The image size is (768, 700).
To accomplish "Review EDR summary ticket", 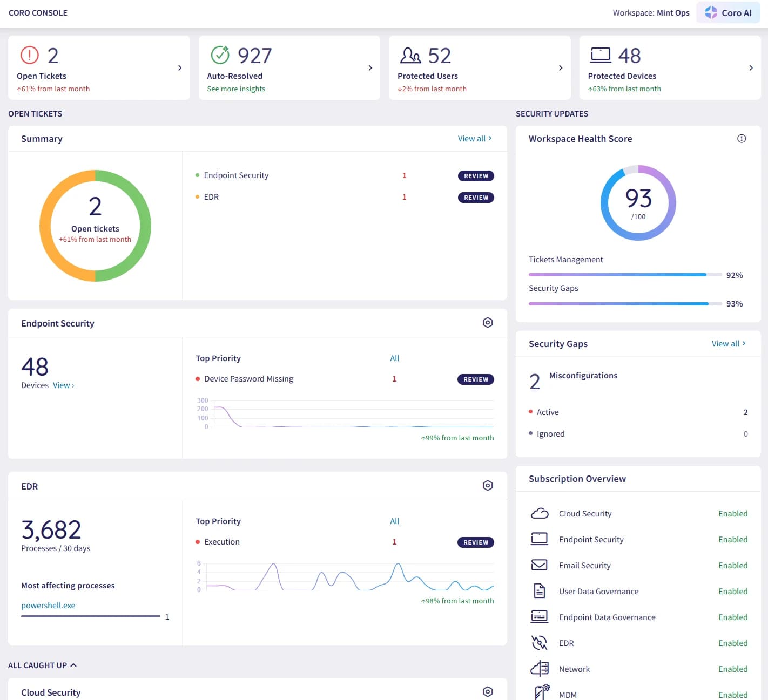I will (476, 198).
